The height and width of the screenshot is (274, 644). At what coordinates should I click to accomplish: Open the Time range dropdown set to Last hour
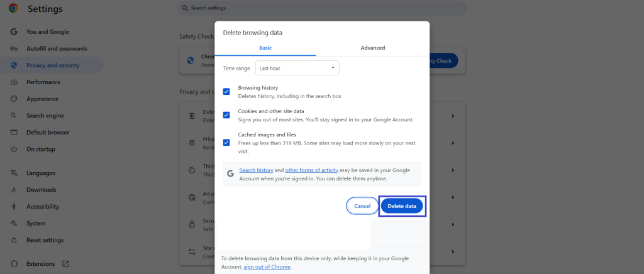click(x=297, y=68)
